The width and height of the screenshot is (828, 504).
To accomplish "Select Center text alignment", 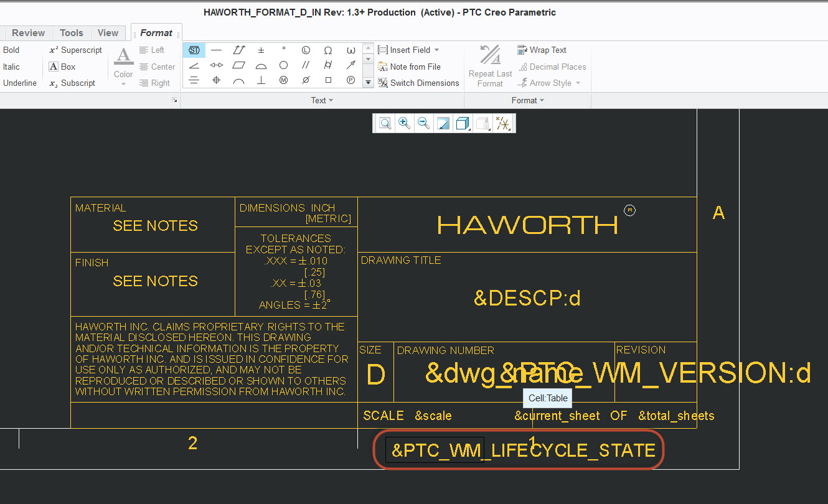I will pos(157,67).
